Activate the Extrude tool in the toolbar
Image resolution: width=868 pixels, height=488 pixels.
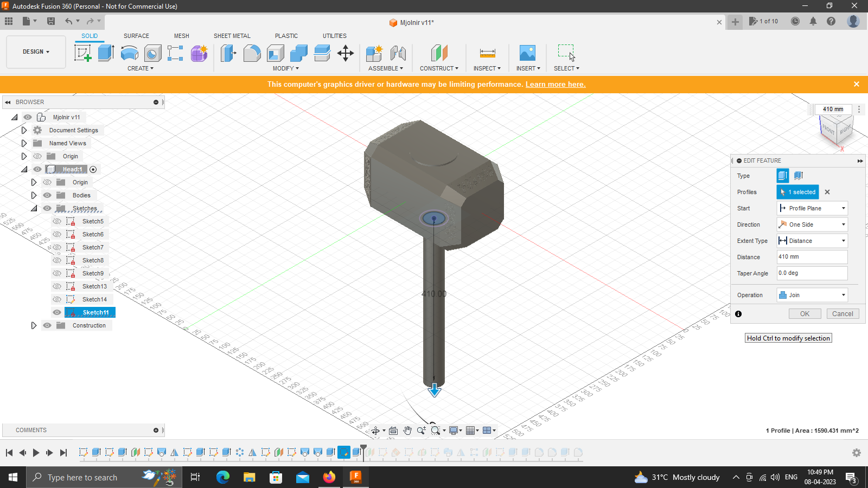click(x=105, y=53)
